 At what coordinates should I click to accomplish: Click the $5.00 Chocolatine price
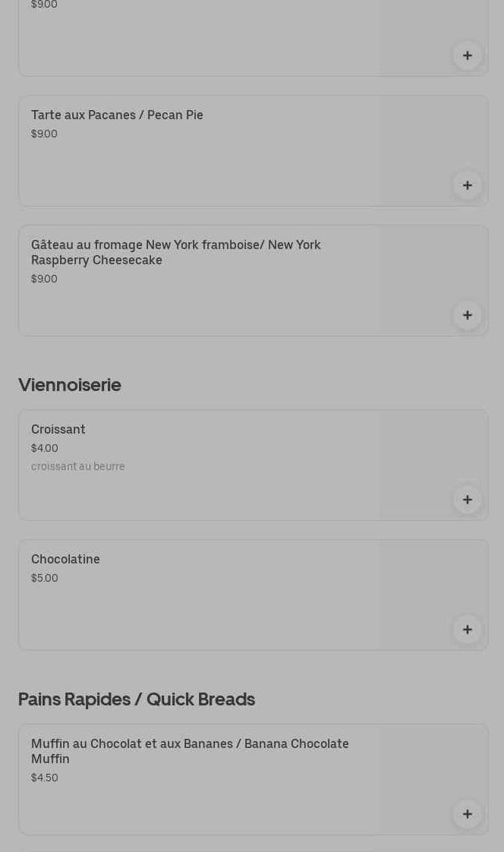coord(45,579)
